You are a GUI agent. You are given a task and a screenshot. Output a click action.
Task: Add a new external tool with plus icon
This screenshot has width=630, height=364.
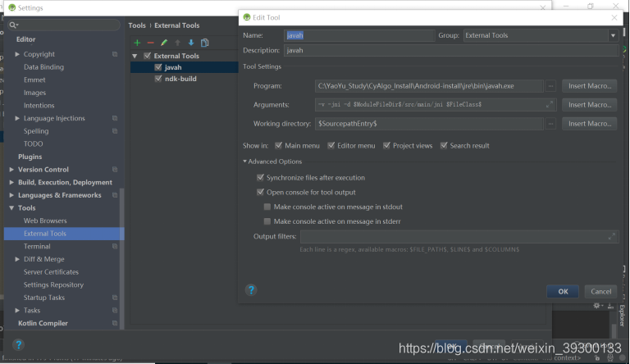coord(138,43)
